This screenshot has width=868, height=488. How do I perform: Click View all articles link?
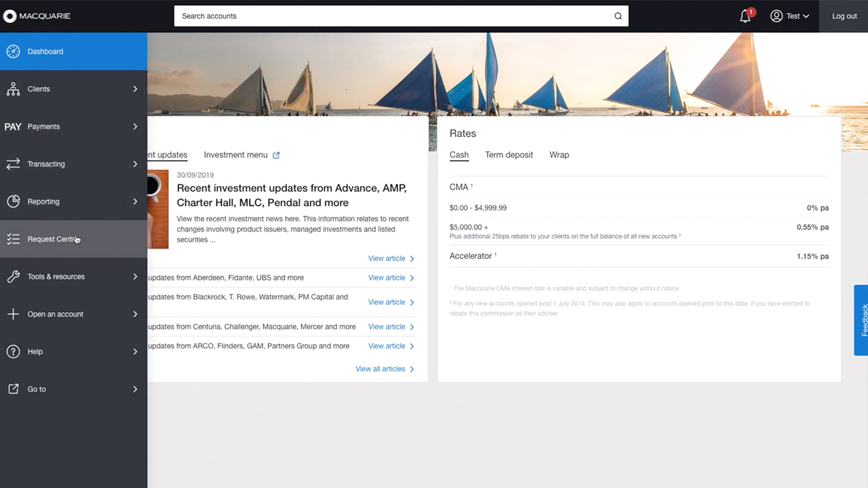point(385,369)
